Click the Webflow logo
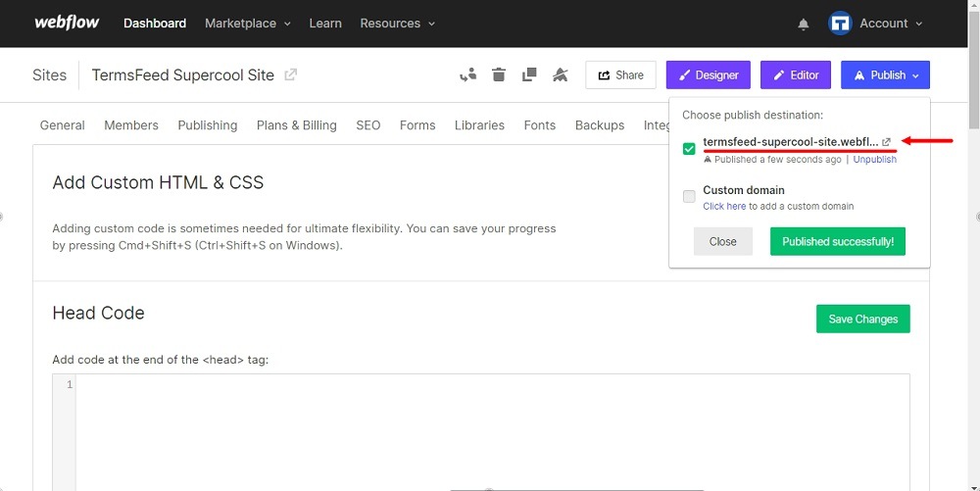The width and height of the screenshot is (980, 491). (x=67, y=24)
